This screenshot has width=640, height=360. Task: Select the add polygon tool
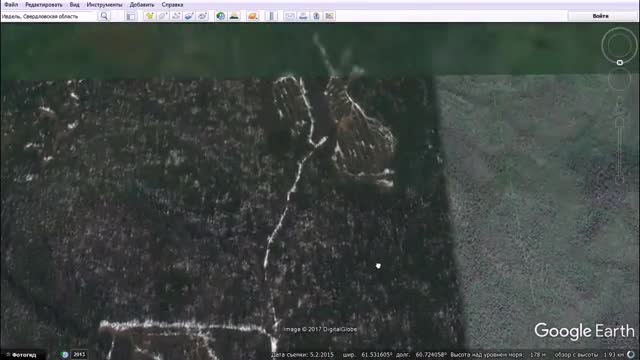coord(163,16)
